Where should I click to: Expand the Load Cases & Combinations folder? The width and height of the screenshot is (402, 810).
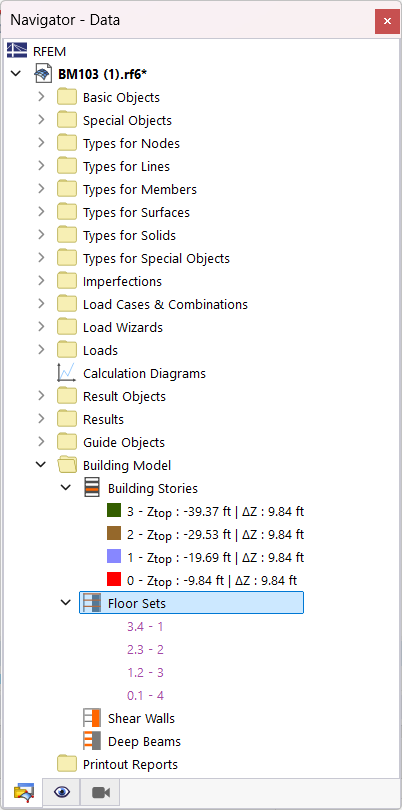coord(41,304)
